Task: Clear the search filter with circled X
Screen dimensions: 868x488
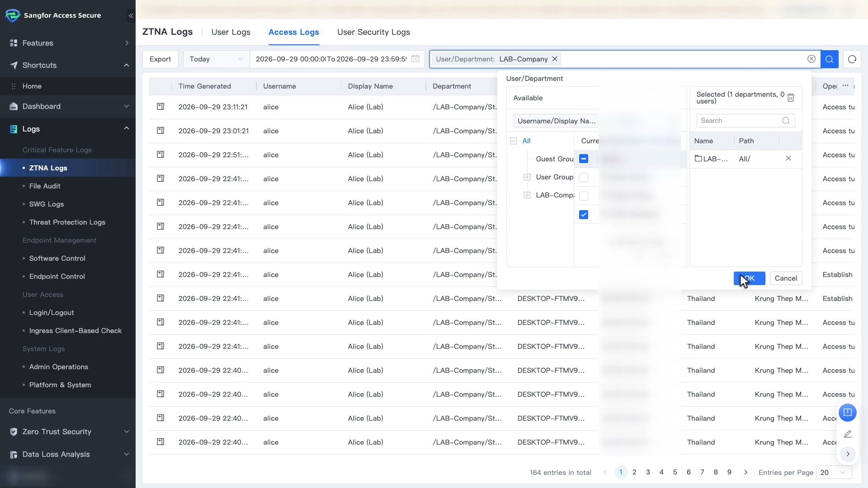Action: click(811, 59)
